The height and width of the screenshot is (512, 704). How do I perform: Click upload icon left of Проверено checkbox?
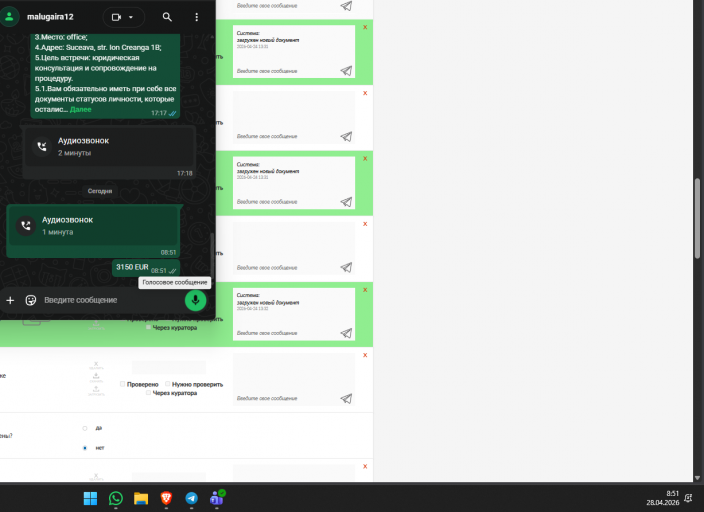(x=96, y=390)
